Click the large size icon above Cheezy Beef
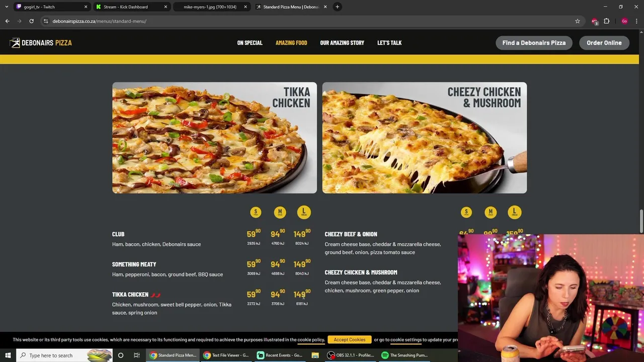 514,212
